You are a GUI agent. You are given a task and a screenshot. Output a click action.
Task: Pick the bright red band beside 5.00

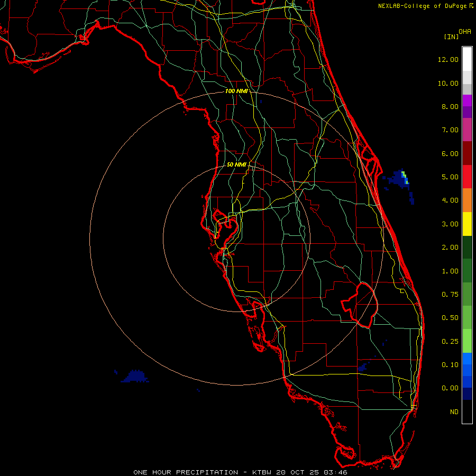pyautogui.click(x=467, y=177)
